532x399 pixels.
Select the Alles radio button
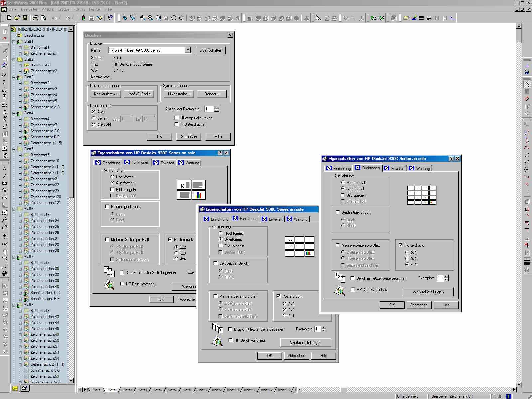point(94,112)
